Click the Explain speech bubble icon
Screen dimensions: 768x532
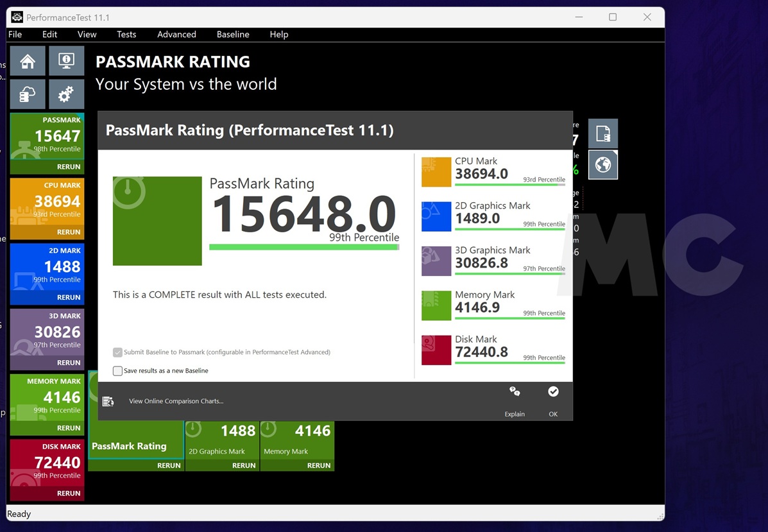click(x=515, y=391)
